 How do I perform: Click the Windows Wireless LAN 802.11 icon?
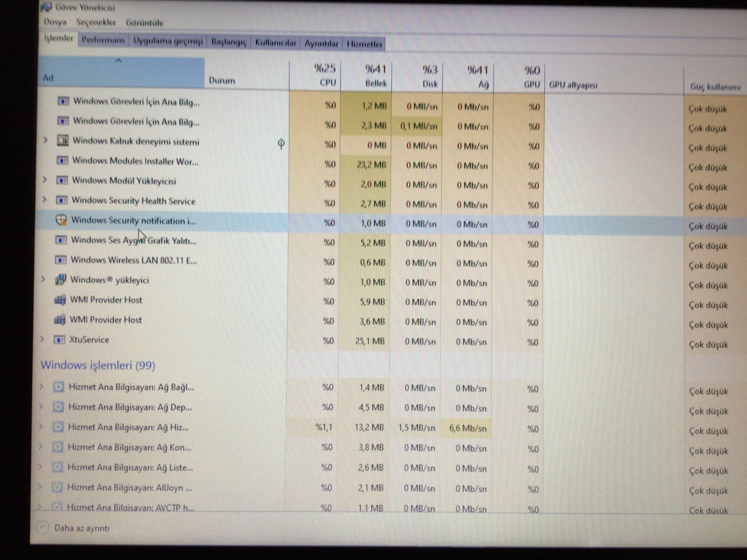(x=61, y=260)
